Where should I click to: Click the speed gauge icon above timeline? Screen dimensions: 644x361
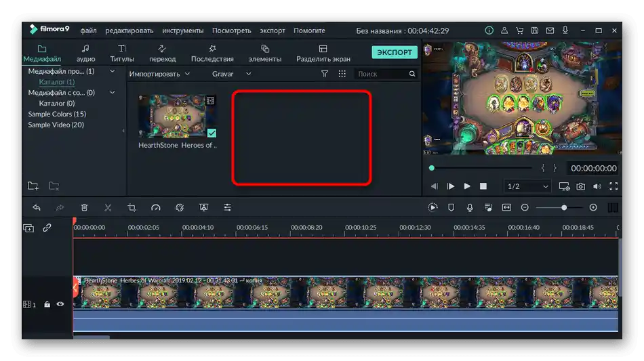(156, 208)
